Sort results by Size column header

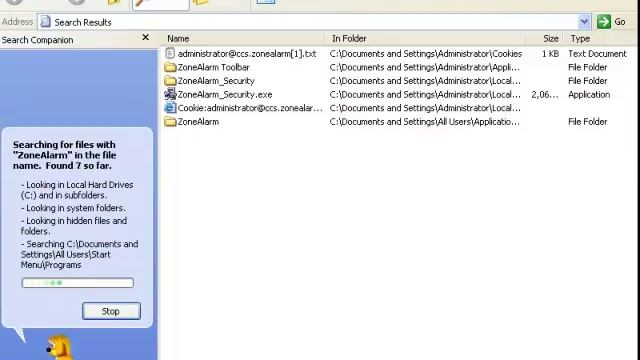(x=550, y=39)
